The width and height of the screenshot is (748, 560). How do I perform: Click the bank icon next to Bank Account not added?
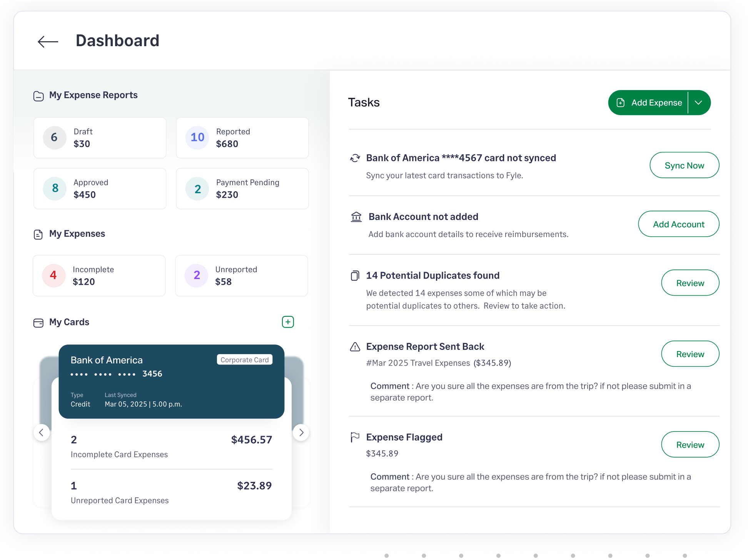coord(356,217)
